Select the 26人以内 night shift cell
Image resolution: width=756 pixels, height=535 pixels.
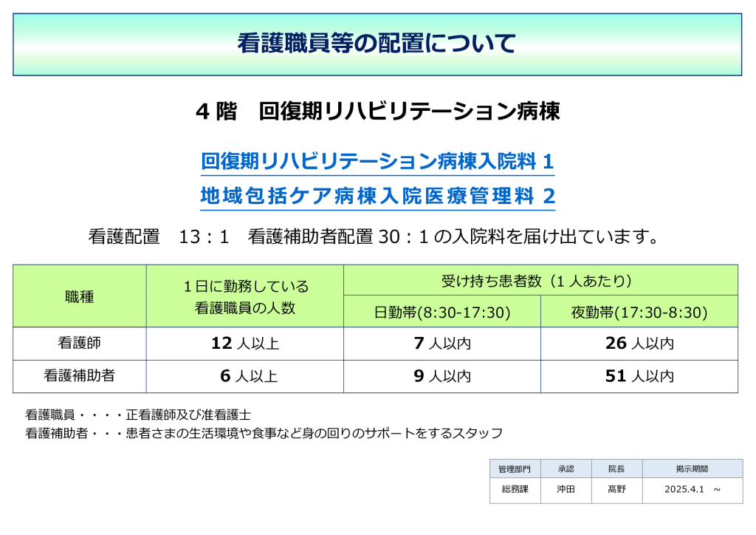tap(639, 344)
